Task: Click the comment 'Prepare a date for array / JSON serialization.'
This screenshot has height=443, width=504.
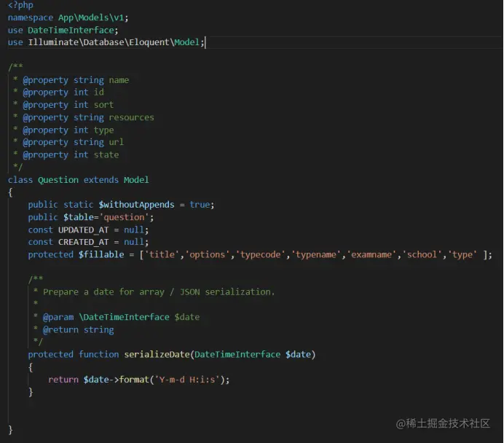Action: click(x=159, y=292)
